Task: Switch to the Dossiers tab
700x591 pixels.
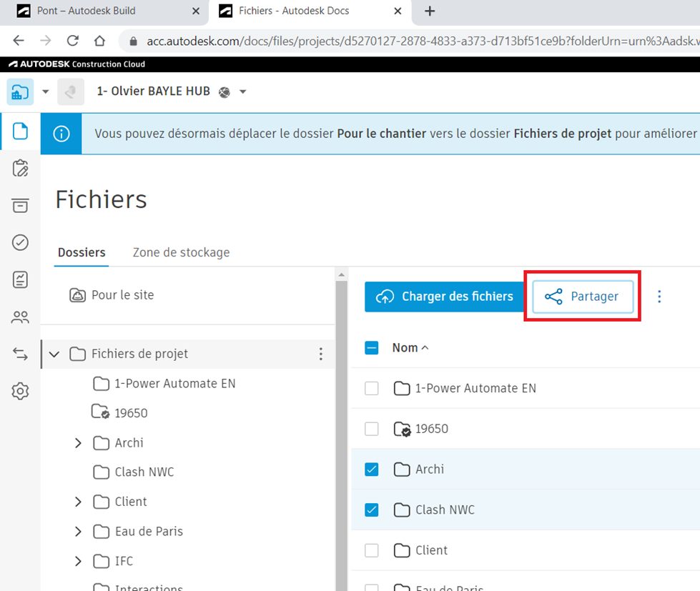Action: tap(82, 252)
